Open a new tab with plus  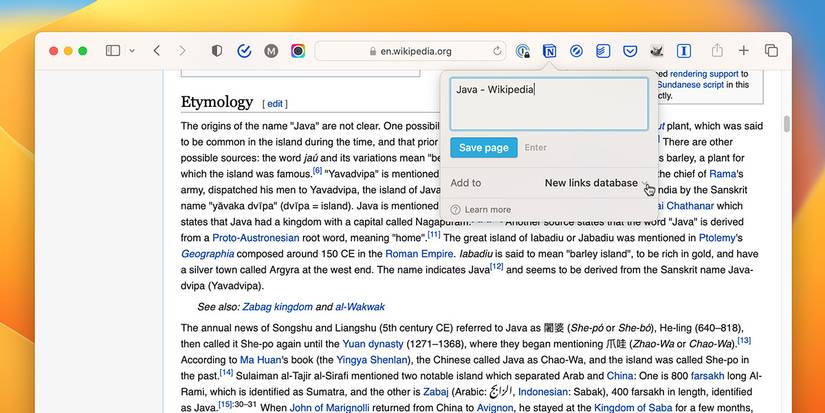click(x=743, y=51)
